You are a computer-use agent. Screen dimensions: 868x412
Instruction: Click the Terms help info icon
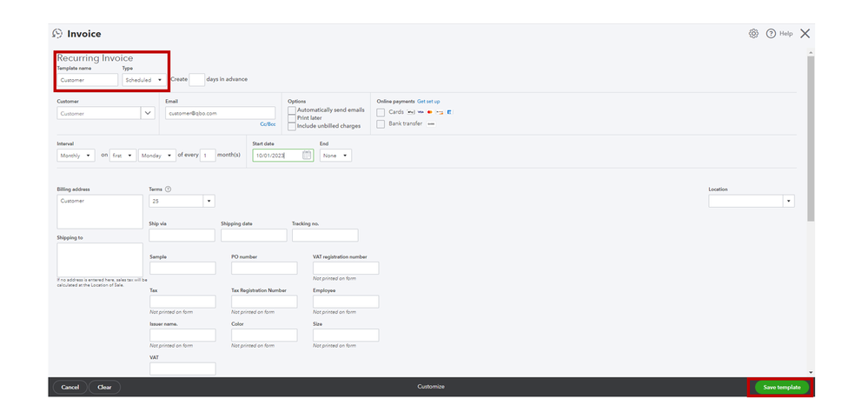coord(168,189)
